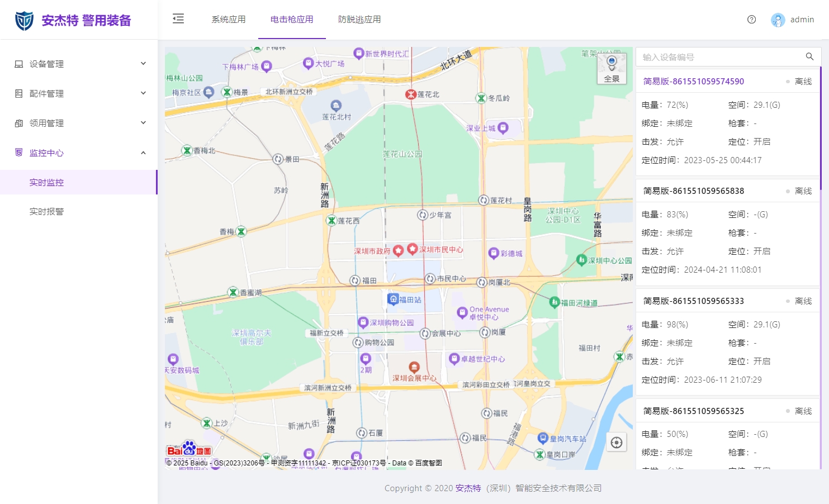The width and height of the screenshot is (829, 504).
Task: Switch to the 电击枪应用 tab
Action: (x=292, y=20)
